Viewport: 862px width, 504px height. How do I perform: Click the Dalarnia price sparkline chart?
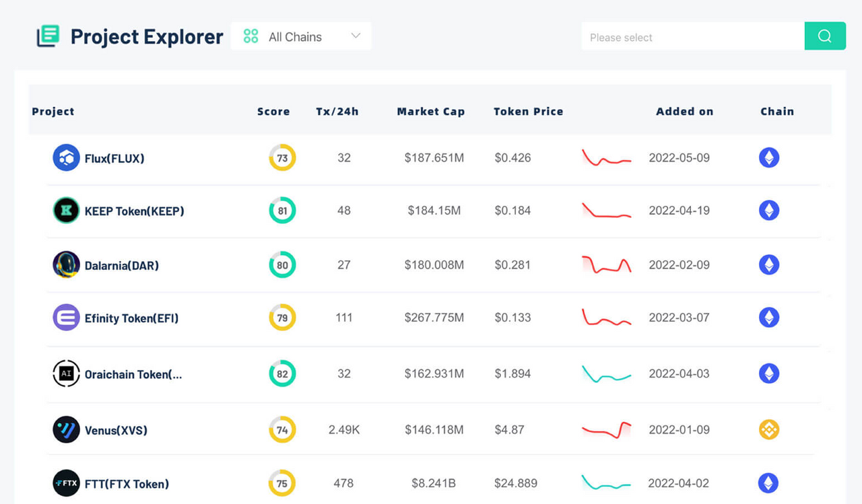[x=607, y=264]
